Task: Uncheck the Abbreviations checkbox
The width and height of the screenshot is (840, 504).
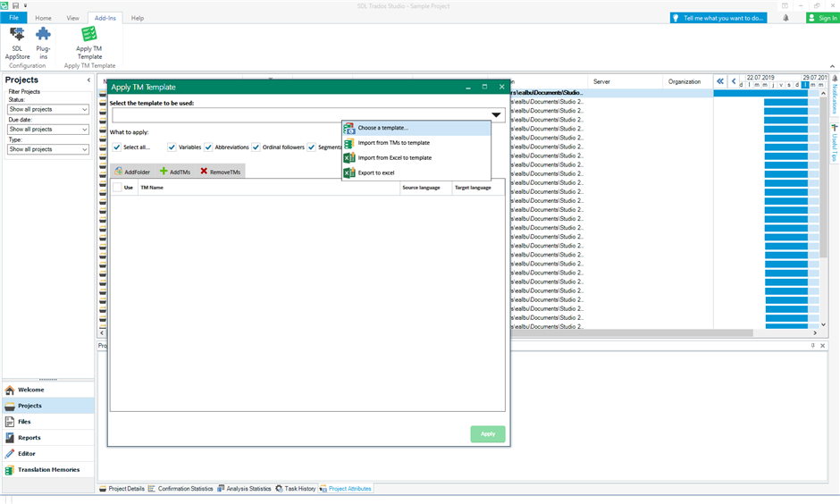Action: (x=208, y=147)
